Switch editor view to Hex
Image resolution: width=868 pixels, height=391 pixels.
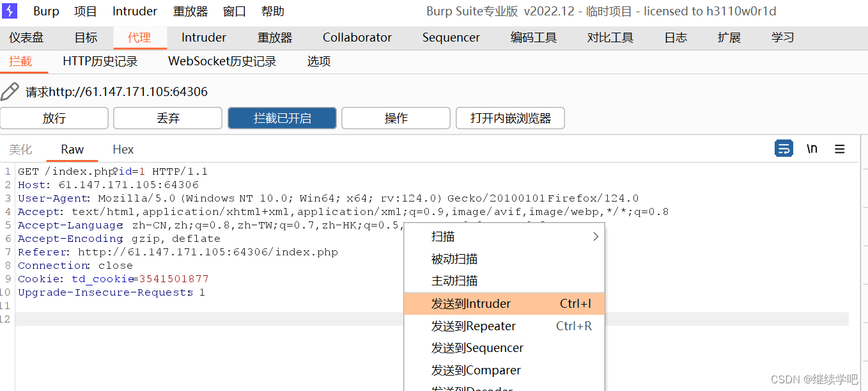pos(123,149)
